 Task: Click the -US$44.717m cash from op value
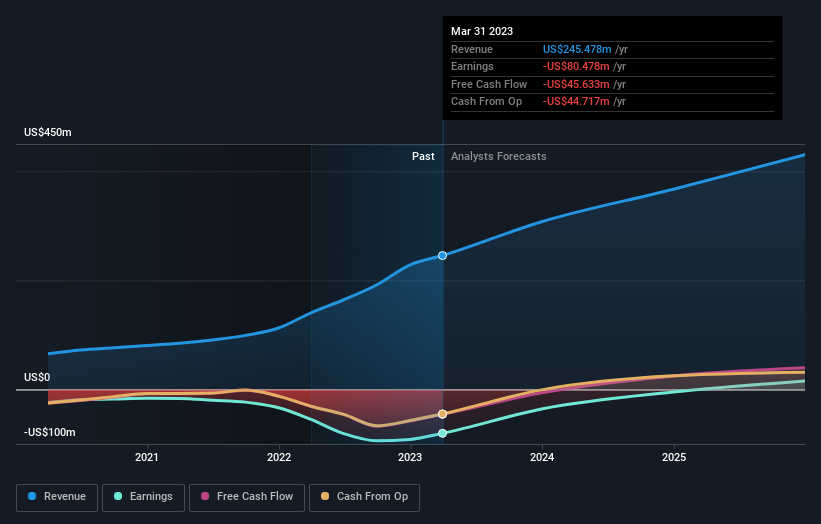click(x=576, y=102)
